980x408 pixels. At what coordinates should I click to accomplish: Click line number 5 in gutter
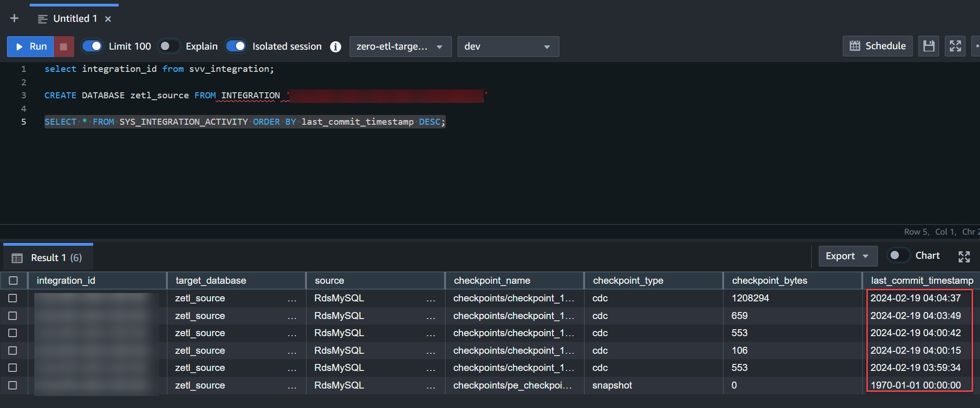coord(24,122)
